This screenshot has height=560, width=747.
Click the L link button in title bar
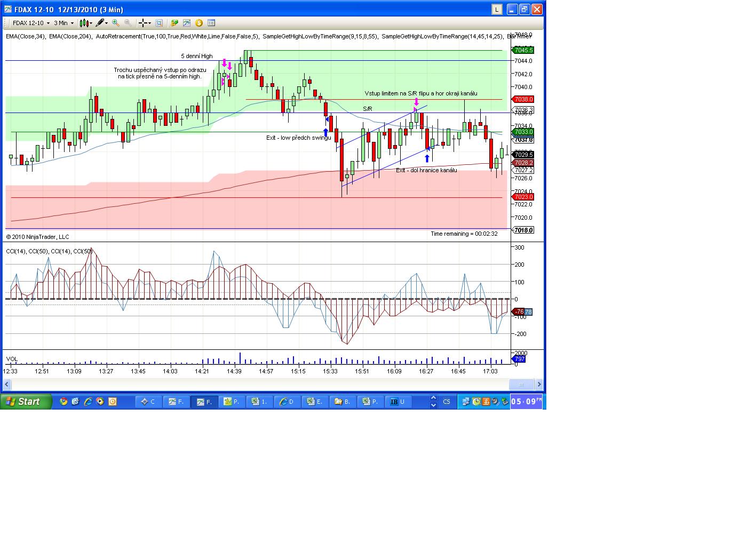pos(497,9)
